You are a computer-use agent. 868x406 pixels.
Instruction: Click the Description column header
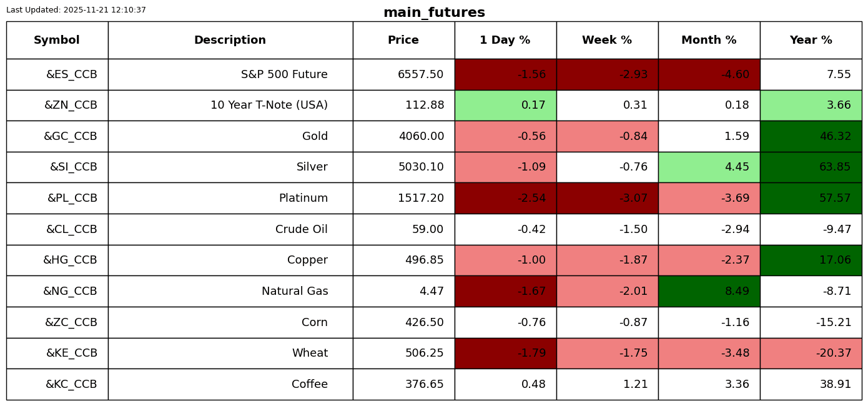coord(230,40)
